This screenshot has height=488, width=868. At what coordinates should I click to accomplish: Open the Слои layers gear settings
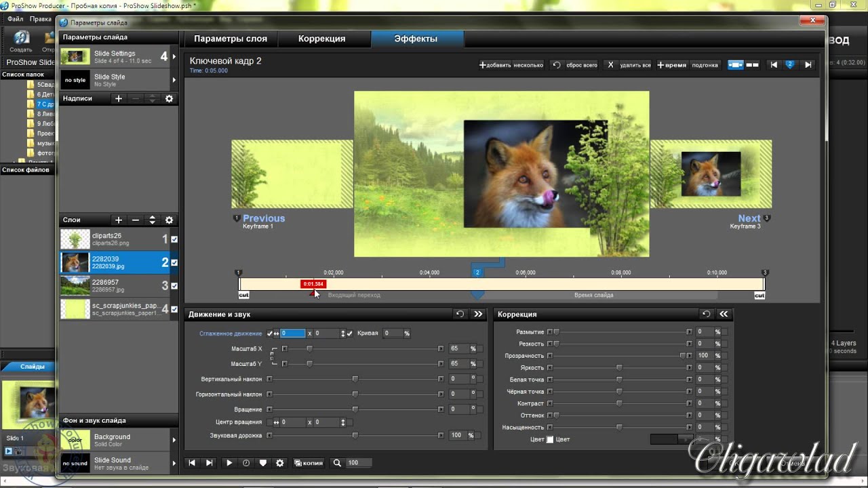pos(170,220)
